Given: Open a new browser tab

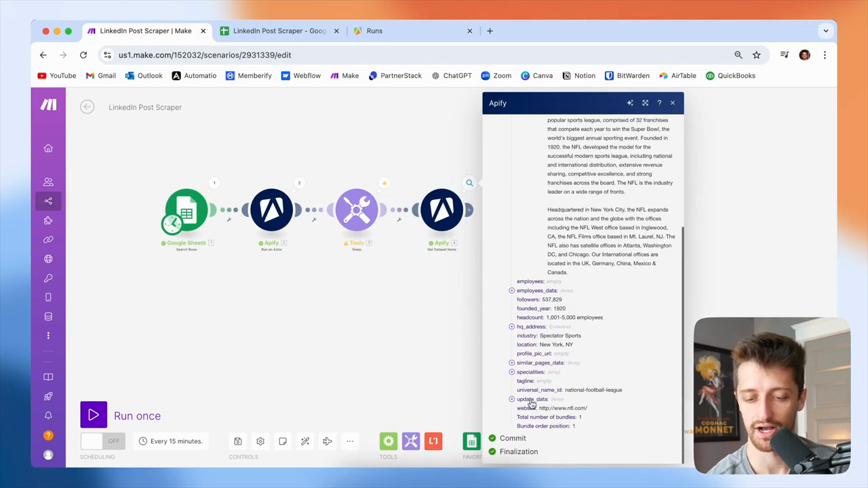Looking at the screenshot, I should [x=490, y=30].
